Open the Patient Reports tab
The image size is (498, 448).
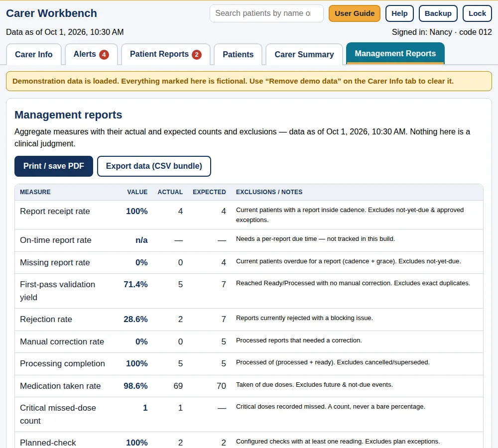tap(165, 54)
